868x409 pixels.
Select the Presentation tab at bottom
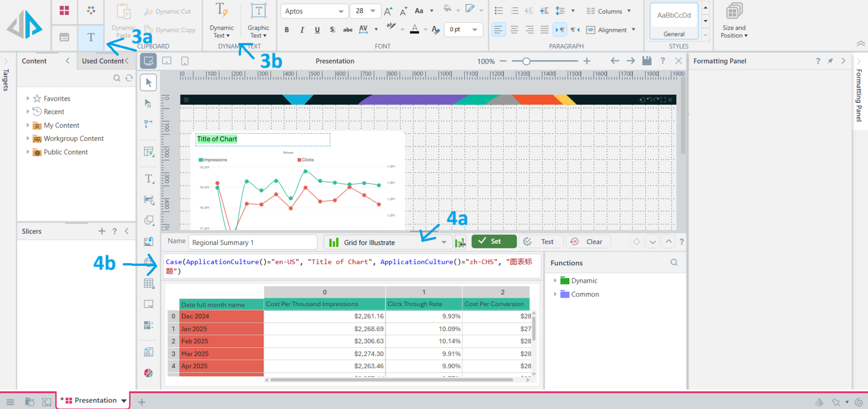click(93, 400)
